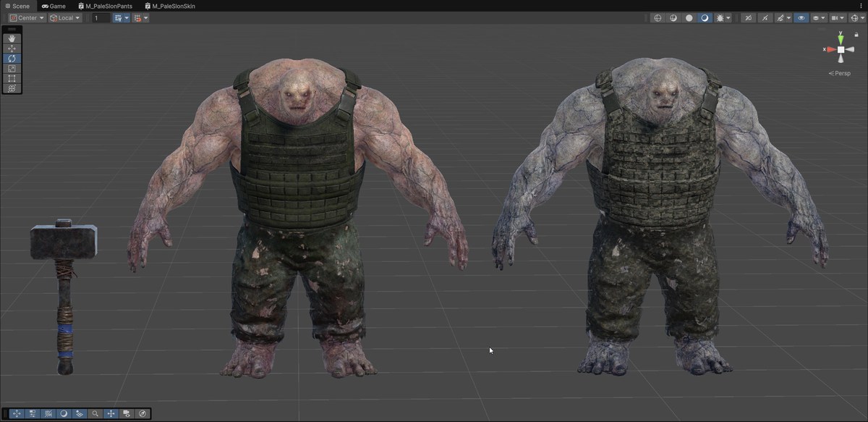
Task: Toggle scene lighting button
Action: [x=765, y=18]
